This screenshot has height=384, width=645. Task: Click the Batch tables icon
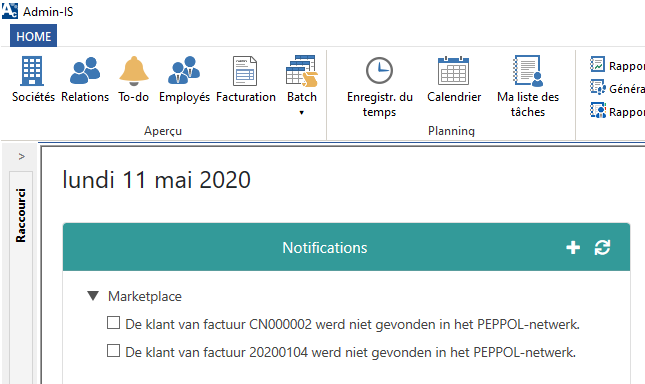pyautogui.click(x=302, y=71)
